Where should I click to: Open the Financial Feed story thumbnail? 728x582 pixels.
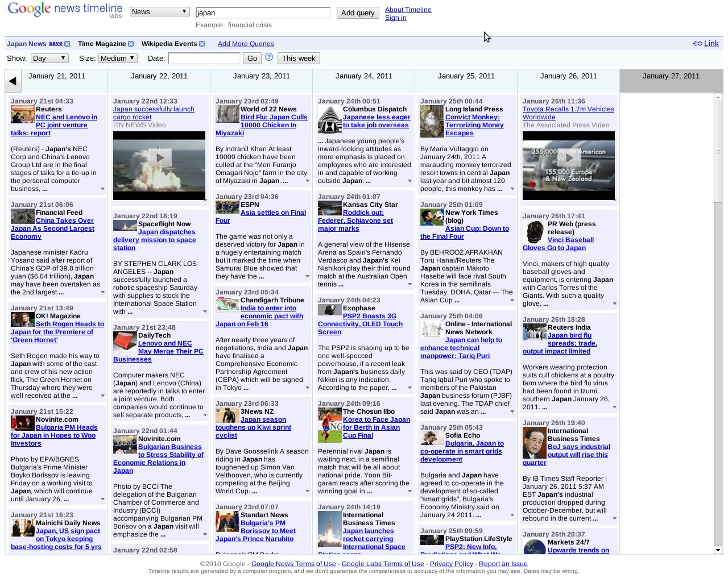(22, 217)
